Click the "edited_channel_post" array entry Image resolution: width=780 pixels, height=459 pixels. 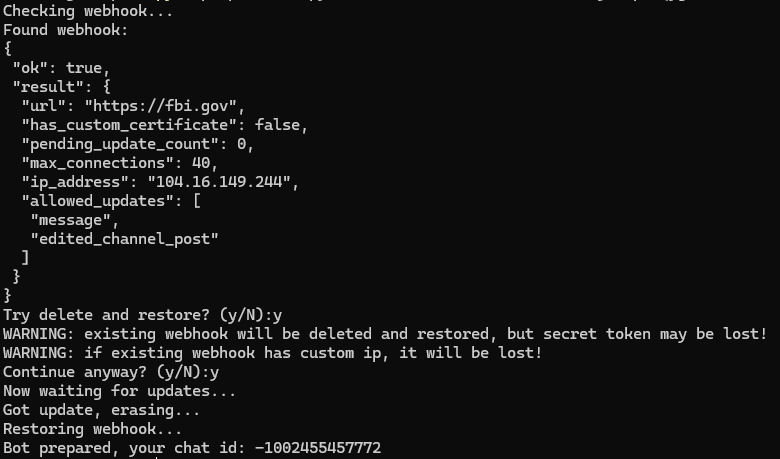point(125,238)
